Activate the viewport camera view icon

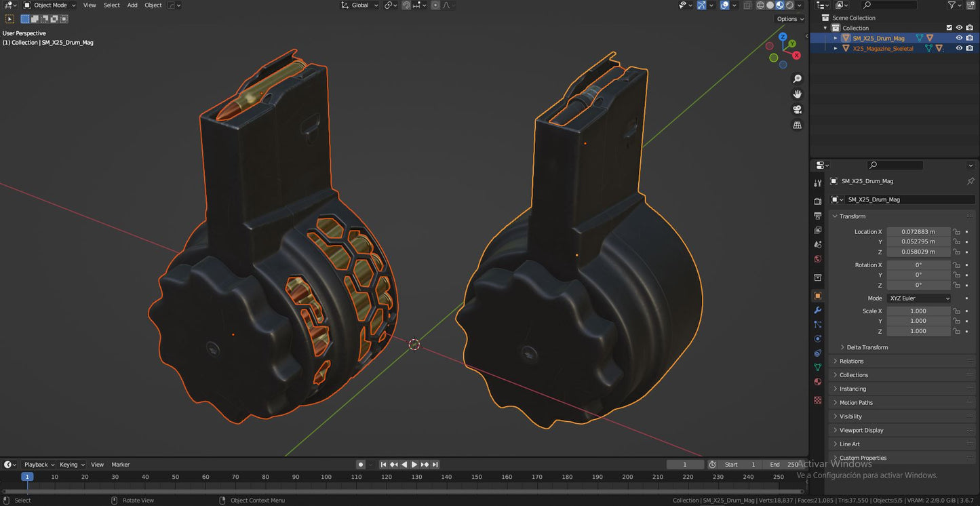798,109
